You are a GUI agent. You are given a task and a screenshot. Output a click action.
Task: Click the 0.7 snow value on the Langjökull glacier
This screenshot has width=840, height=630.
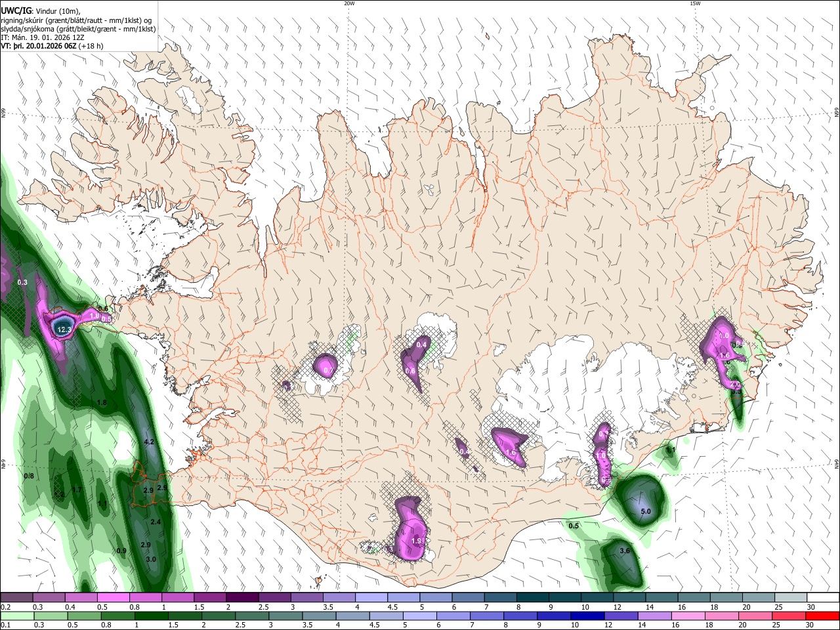[x=329, y=370]
